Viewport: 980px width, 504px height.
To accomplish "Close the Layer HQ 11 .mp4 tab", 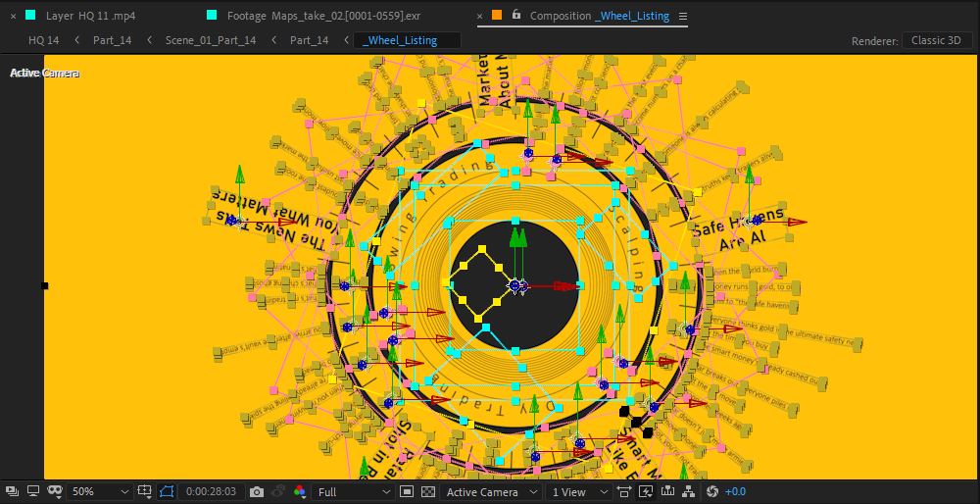I will click(13, 16).
